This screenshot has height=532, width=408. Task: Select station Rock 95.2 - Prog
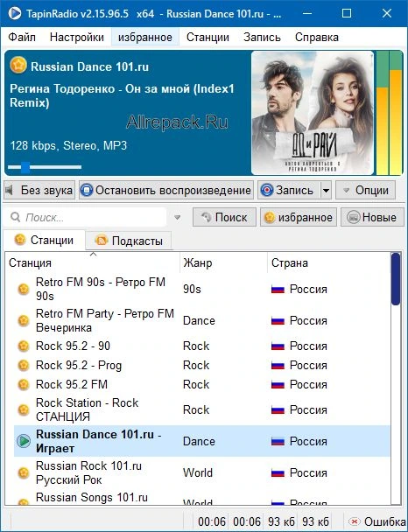click(x=202, y=366)
